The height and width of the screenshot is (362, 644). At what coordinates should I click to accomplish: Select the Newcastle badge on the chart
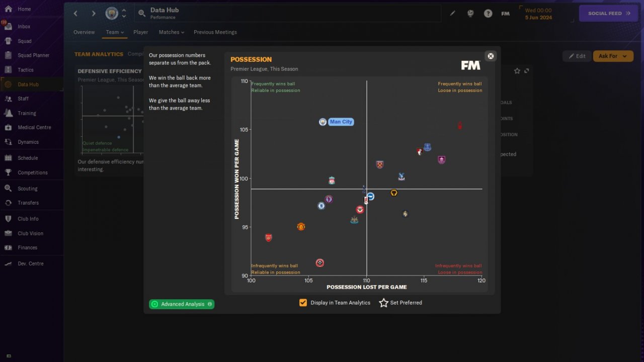(354, 220)
